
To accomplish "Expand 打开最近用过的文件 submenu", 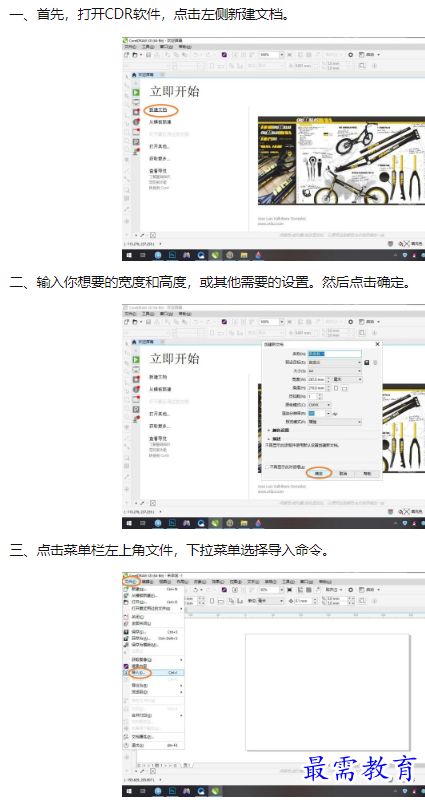I will pos(154,608).
